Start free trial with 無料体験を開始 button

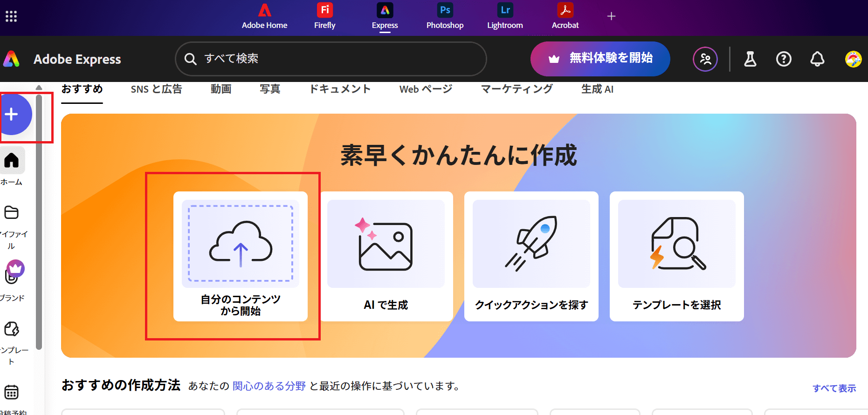tap(600, 59)
